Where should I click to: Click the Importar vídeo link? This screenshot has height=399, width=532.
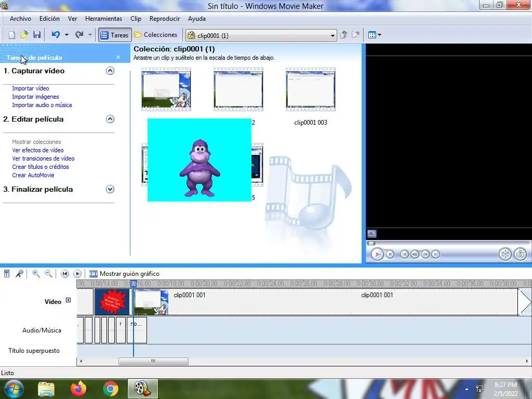[x=31, y=88]
